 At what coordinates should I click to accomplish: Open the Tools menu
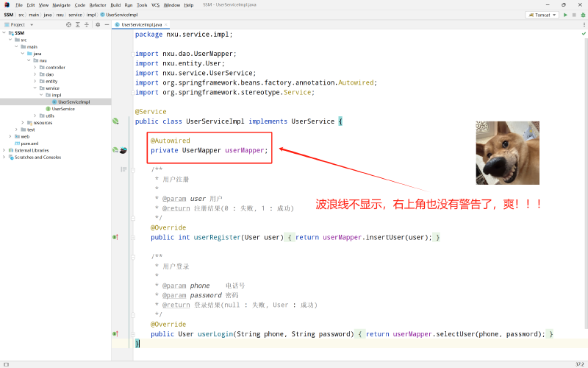tap(142, 5)
